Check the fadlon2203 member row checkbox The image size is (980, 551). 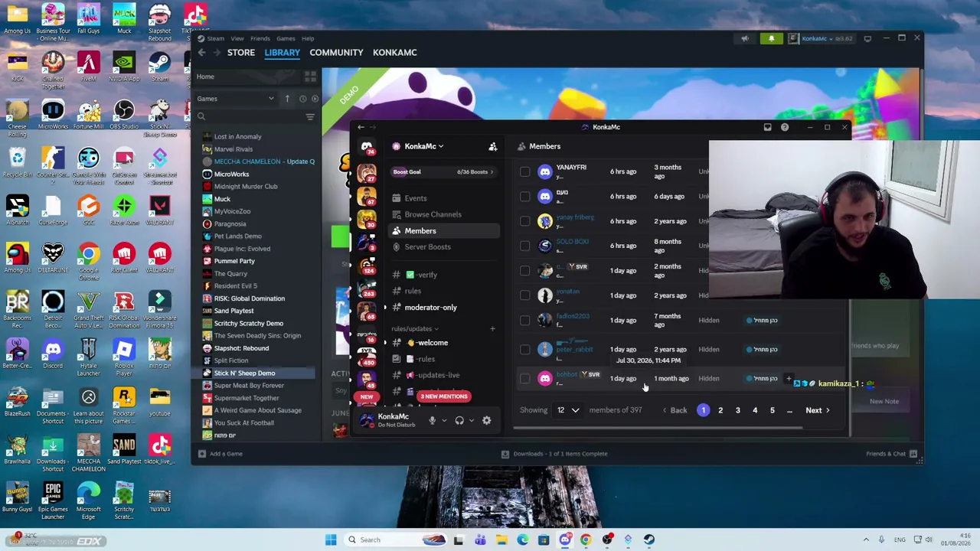[524, 321]
